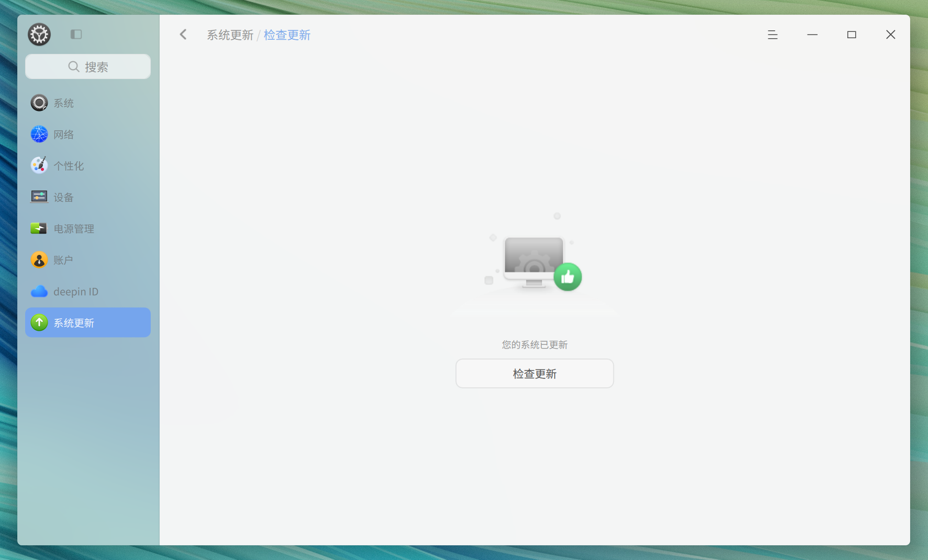Open deepin ID settings label
Screen dimensions: 928x560
[76, 292]
